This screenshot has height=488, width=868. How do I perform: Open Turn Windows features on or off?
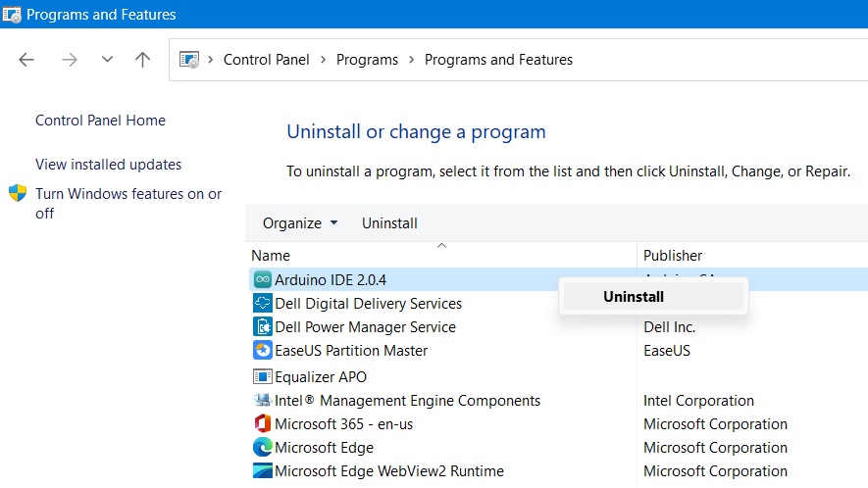pos(128,203)
